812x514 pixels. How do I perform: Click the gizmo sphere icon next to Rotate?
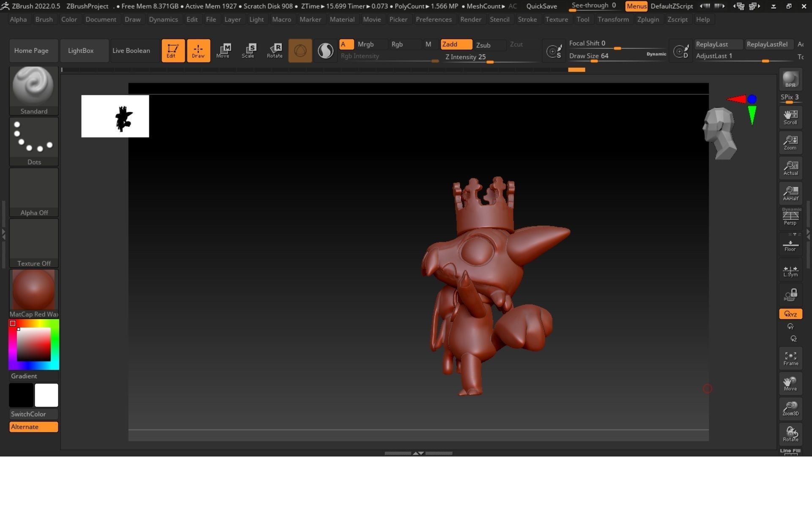pyautogui.click(x=300, y=51)
